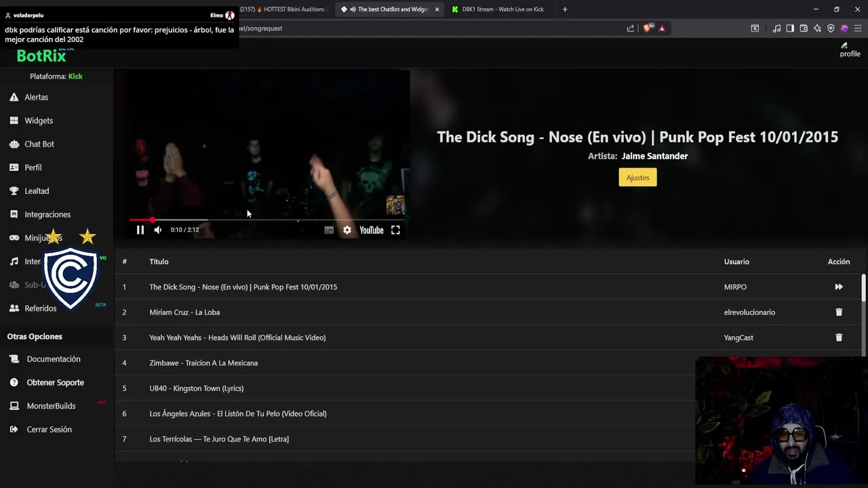Screen dimensions: 868x488
Task: Open the profile image link
Action: [850, 50]
